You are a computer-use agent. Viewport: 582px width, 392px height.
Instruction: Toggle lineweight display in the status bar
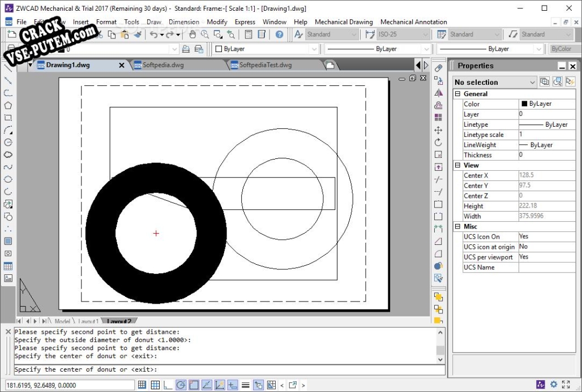[x=245, y=385]
